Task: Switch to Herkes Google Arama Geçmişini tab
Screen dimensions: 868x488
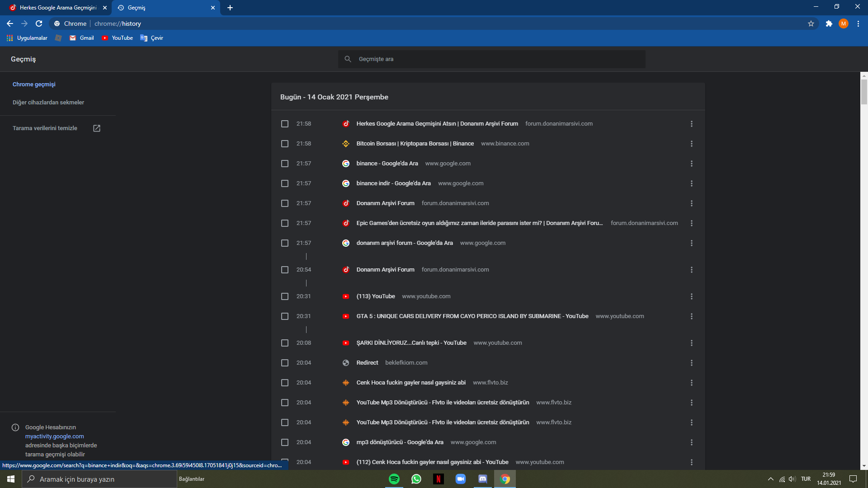Action: pos(57,8)
